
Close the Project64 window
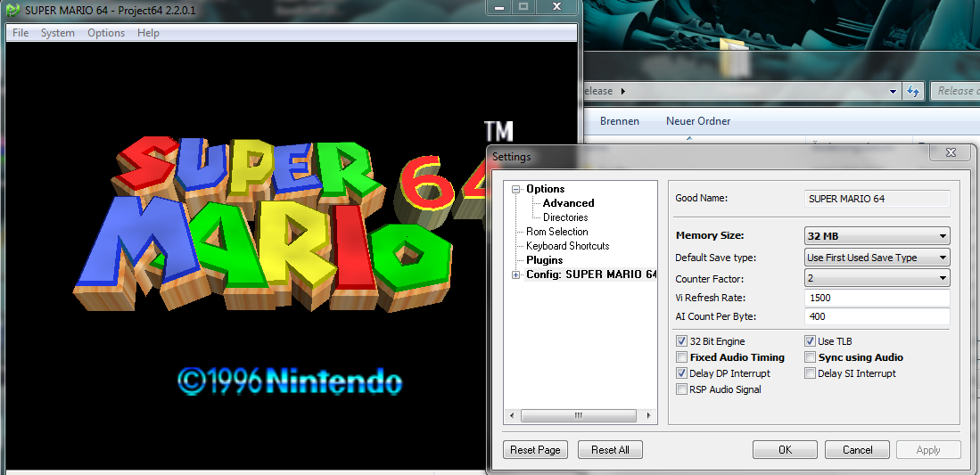click(556, 7)
